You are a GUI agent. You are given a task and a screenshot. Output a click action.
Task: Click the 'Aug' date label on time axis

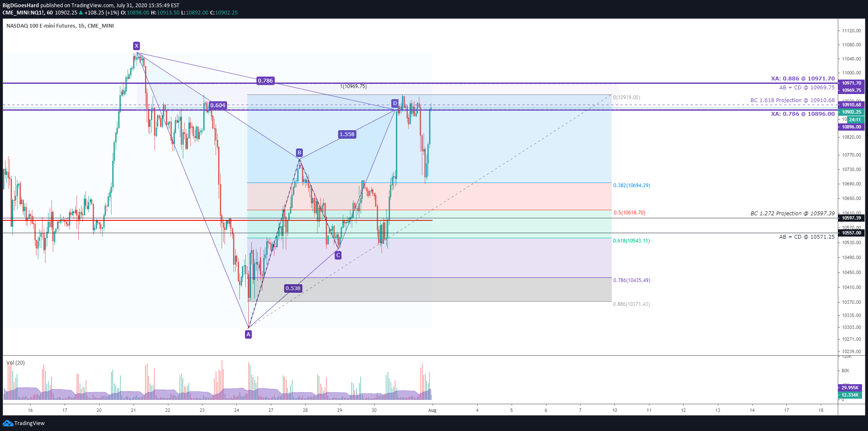coord(432,411)
